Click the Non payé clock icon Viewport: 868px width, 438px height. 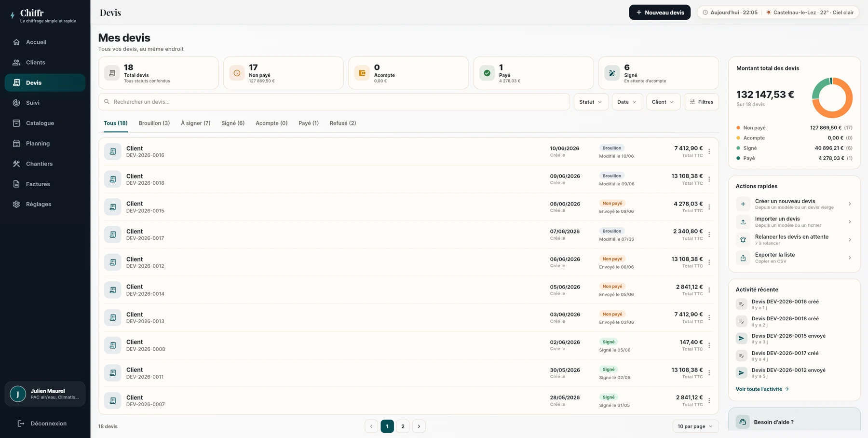pos(237,73)
